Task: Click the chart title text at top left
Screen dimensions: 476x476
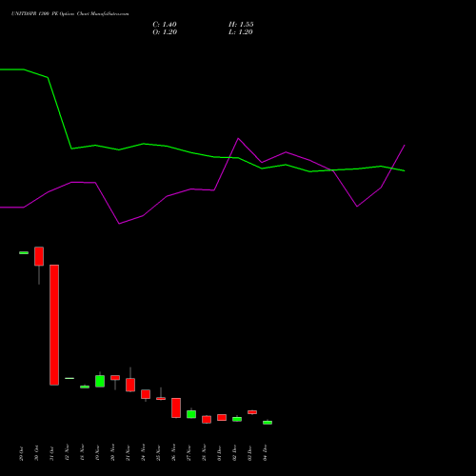Action: (70, 14)
